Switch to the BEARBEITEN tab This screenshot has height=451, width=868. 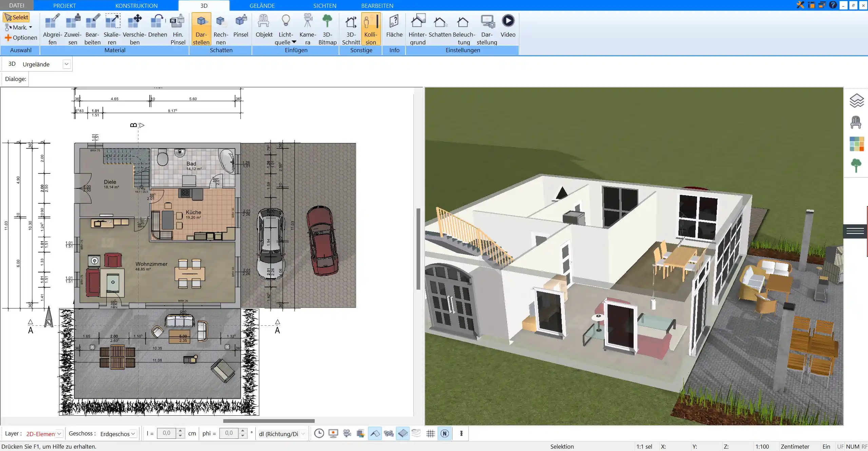[377, 6]
